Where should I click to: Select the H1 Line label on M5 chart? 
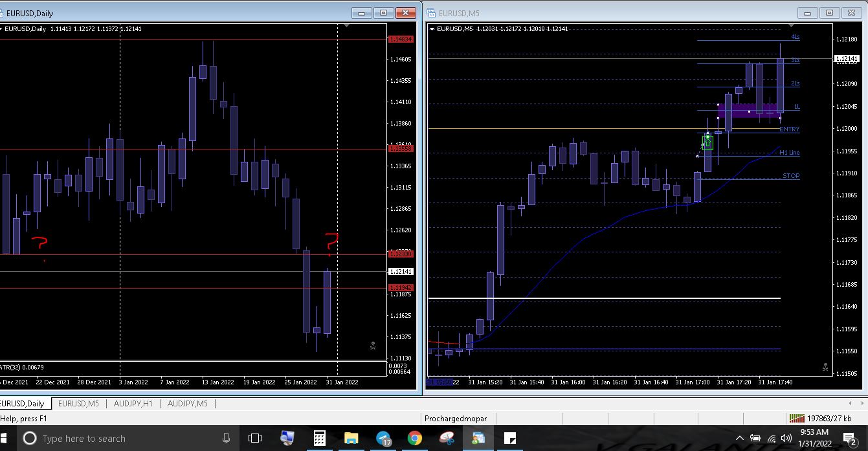coord(789,153)
